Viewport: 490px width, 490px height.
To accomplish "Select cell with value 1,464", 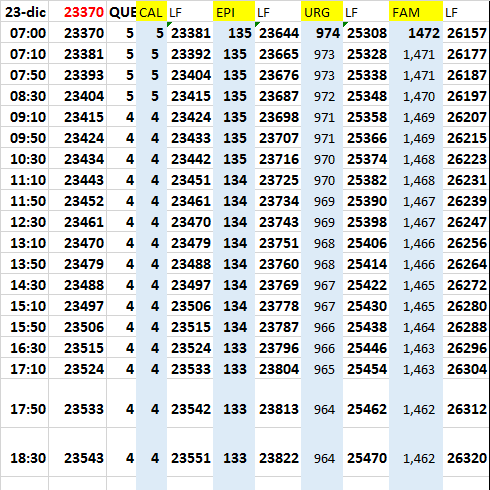I will pyautogui.click(x=416, y=327).
